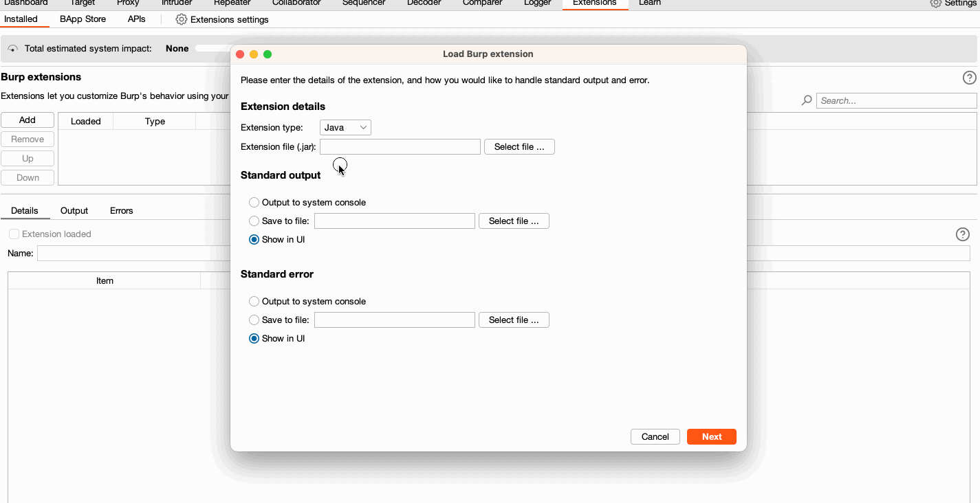Open the Logger tab
The height and width of the screenshot is (503, 980).
click(x=538, y=3)
